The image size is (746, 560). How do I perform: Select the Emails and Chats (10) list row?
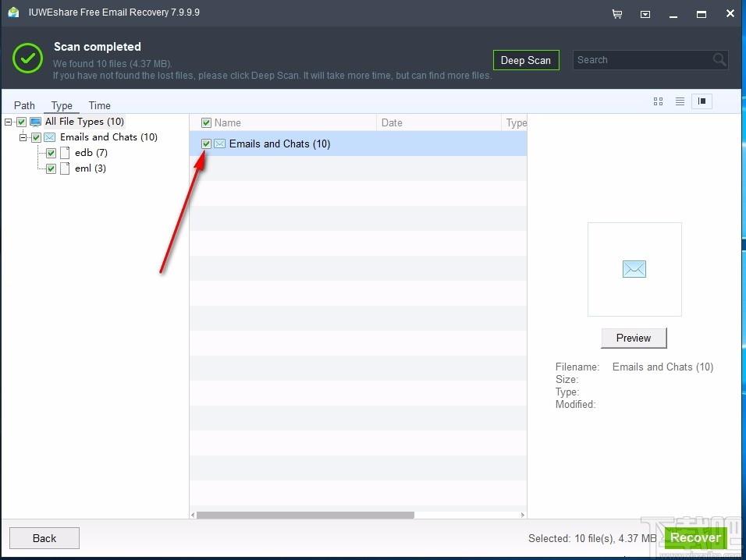[357, 144]
